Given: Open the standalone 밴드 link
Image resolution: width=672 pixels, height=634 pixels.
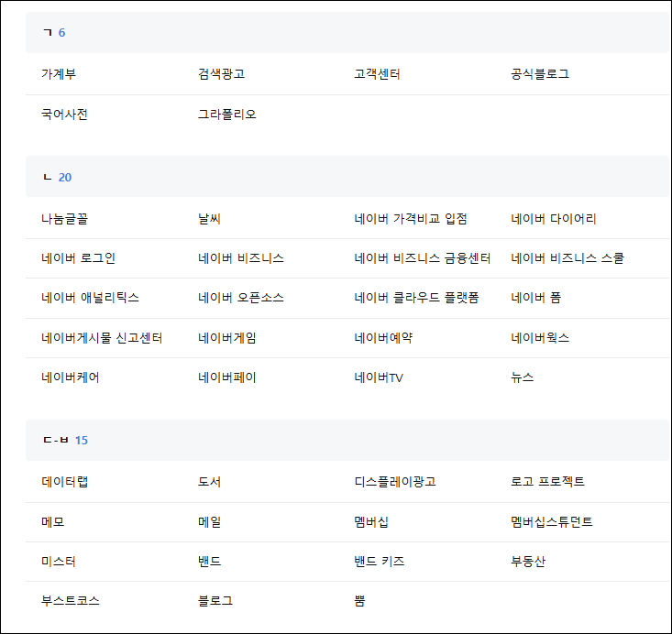Looking at the screenshot, I should pyautogui.click(x=209, y=562).
